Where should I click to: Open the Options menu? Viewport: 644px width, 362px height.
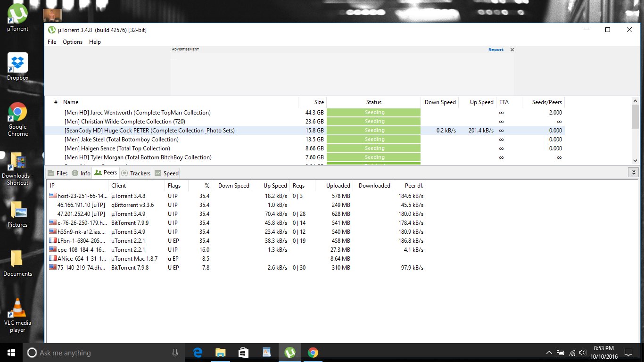pyautogui.click(x=73, y=42)
